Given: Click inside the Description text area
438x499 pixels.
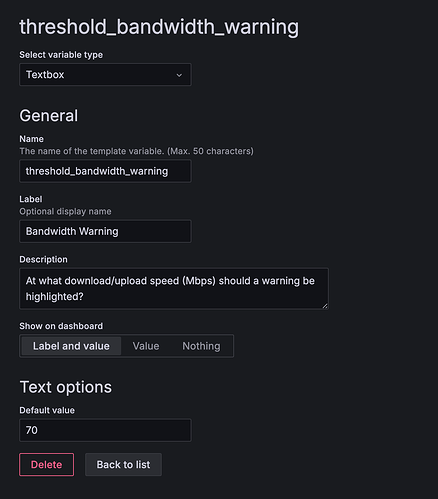Looking at the screenshot, I should tap(174, 289).
